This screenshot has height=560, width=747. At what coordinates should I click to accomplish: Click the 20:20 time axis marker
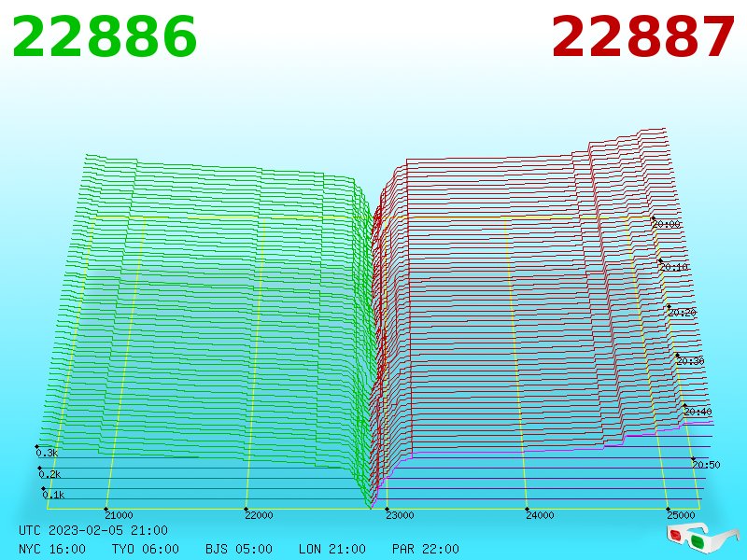coord(683,313)
